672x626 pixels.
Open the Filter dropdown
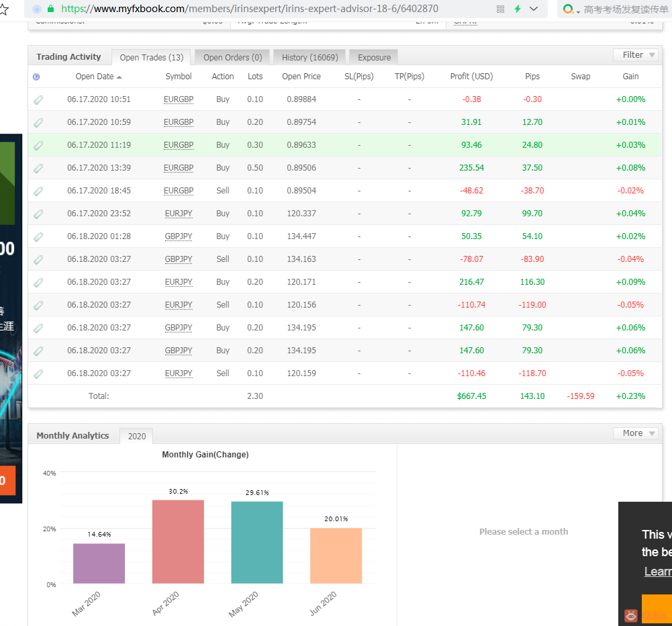[635, 55]
